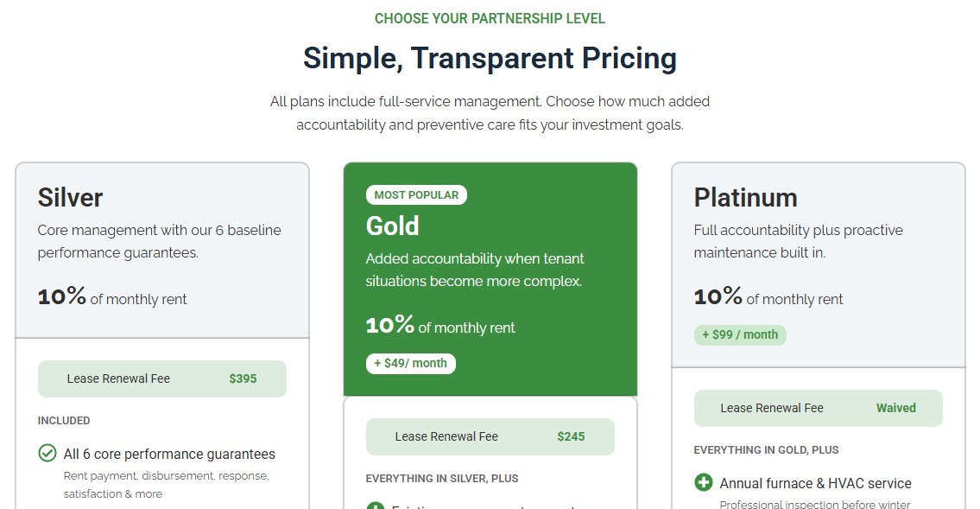Click the + $49/ month Gold add-on pill
This screenshot has height=509, width=980.
click(410, 363)
